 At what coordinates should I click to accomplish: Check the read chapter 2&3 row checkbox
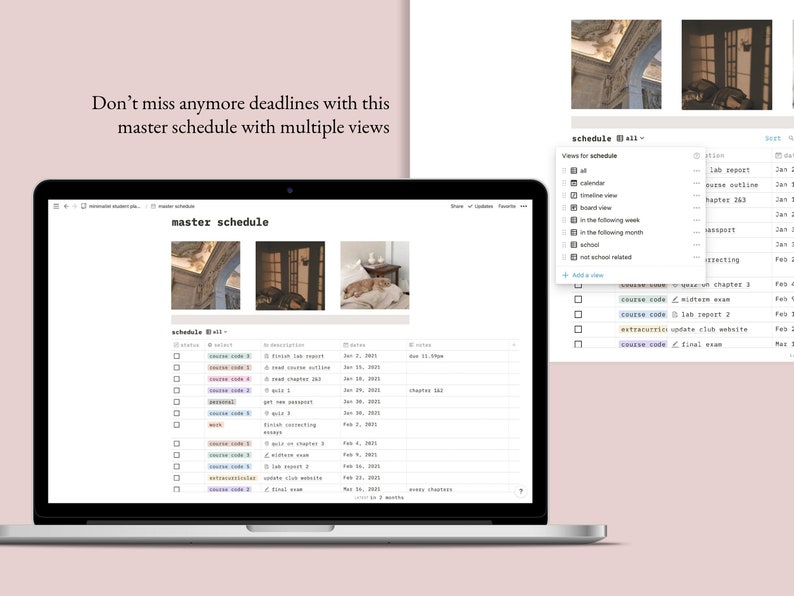click(x=177, y=379)
